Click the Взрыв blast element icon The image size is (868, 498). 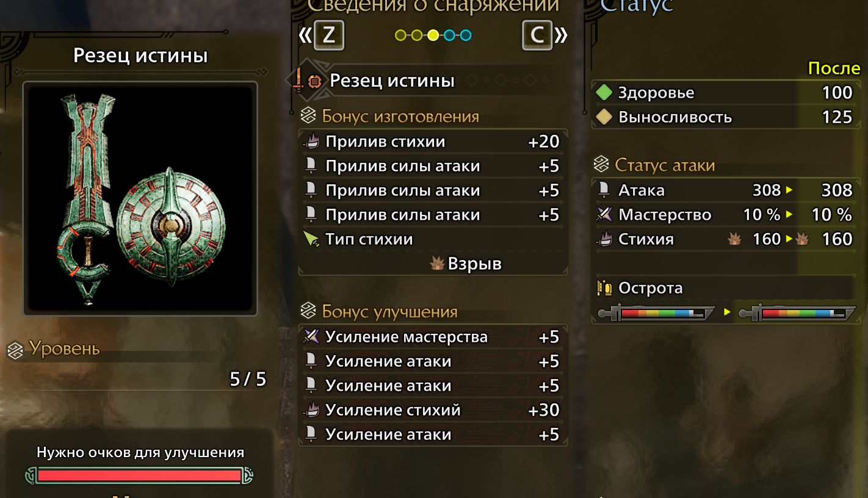pos(436,264)
